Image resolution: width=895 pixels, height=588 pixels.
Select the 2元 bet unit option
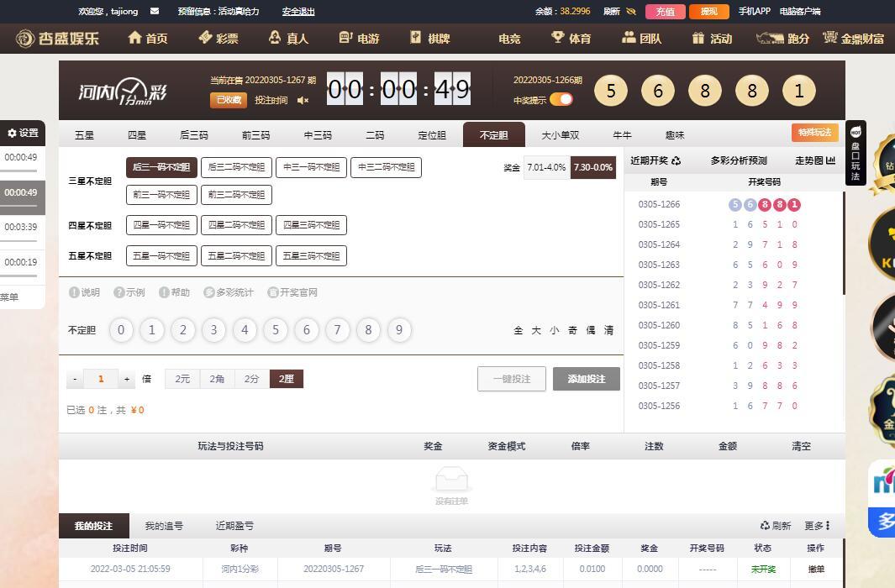(x=182, y=379)
